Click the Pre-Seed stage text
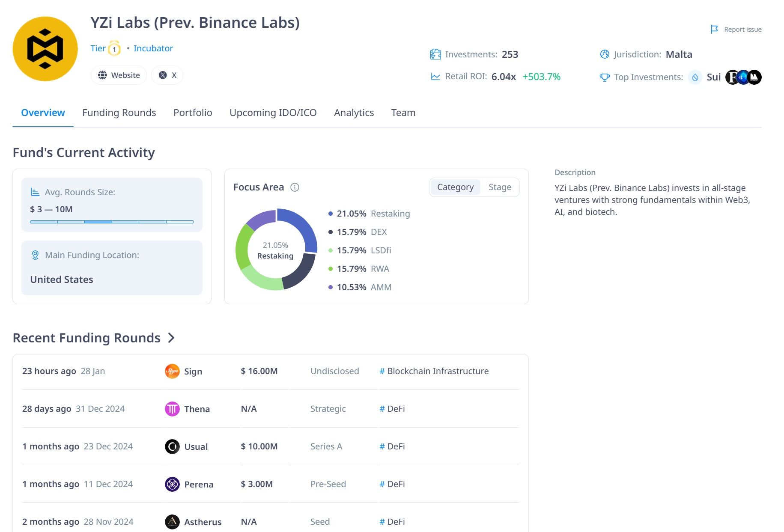Screen dimensions: 784x532 (x=328, y=484)
